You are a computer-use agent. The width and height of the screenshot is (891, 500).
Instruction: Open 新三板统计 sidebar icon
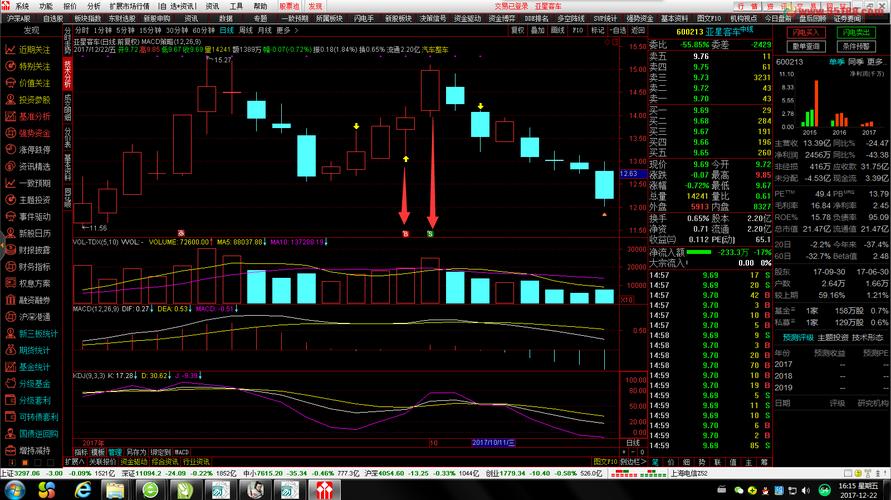(10, 334)
